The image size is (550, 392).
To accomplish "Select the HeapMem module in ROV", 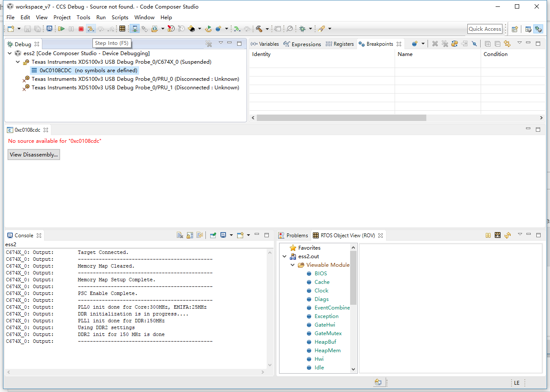I will pyautogui.click(x=324, y=351).
